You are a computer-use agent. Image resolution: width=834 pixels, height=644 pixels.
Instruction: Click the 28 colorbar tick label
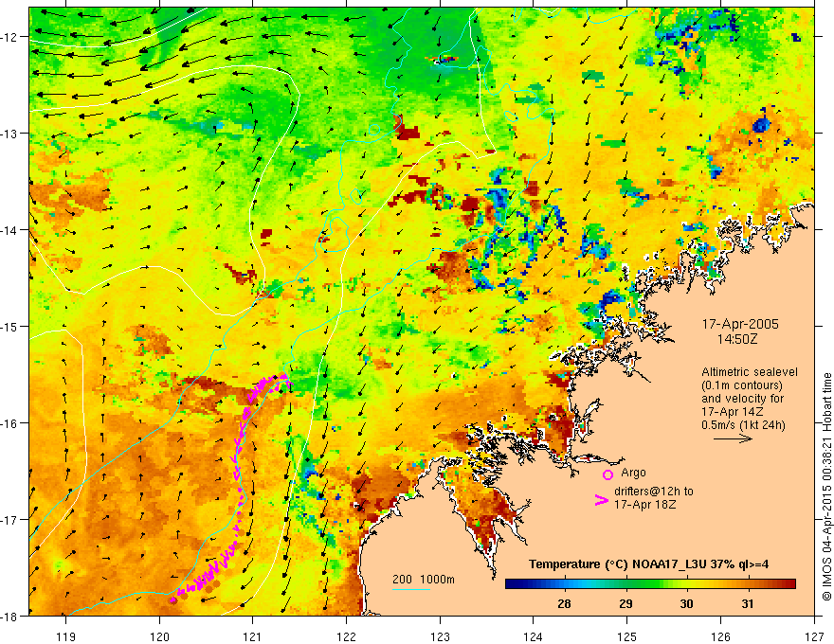pos(564,603)
